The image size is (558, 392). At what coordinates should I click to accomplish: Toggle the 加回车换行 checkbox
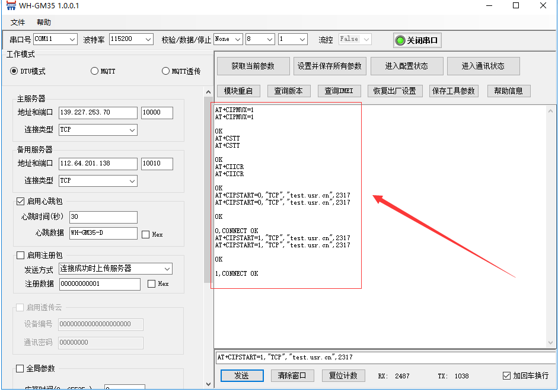coord(506,376)
